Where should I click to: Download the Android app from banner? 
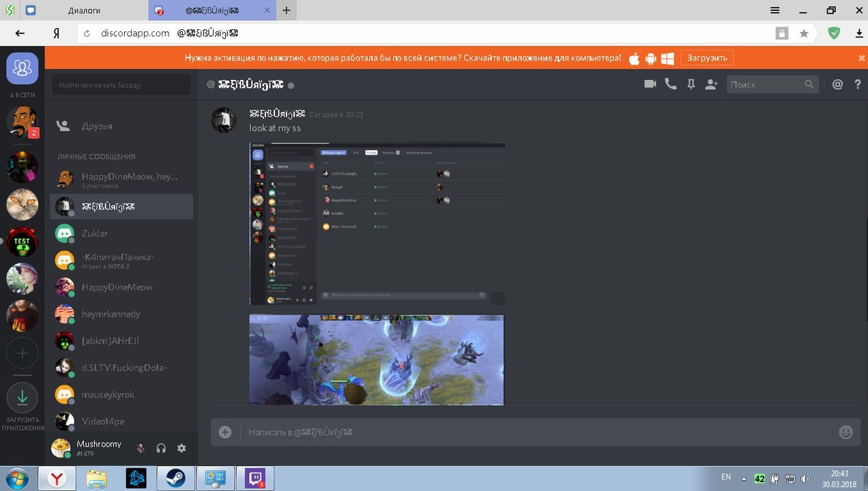650,58
